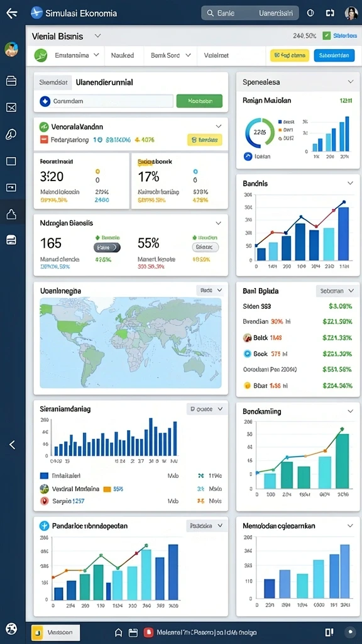
Task: Open the calendar icon in bottom bar
Action: [x=133, y=633]
